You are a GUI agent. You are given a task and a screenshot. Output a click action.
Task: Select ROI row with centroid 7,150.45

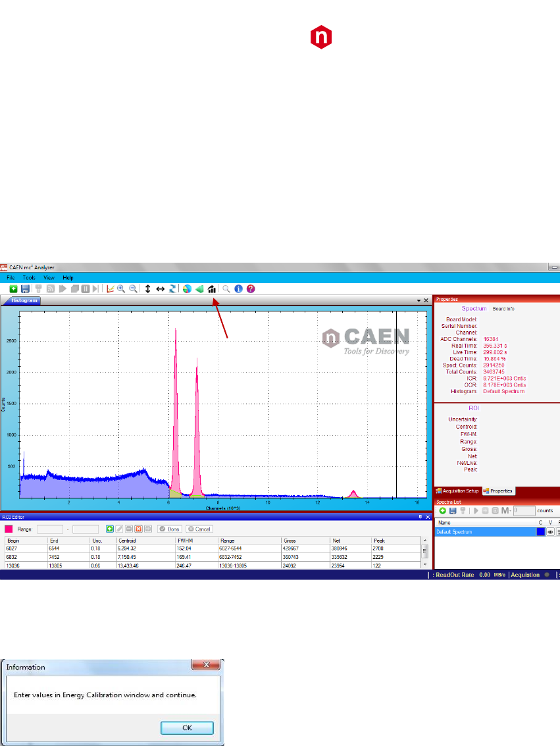tap(213, 557)
